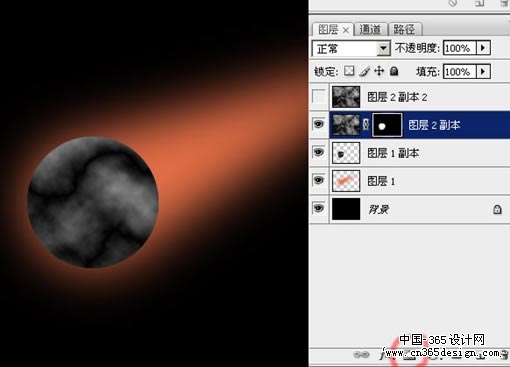
Task: Open the 正常 blend mode dropdown
Action: 383,49
